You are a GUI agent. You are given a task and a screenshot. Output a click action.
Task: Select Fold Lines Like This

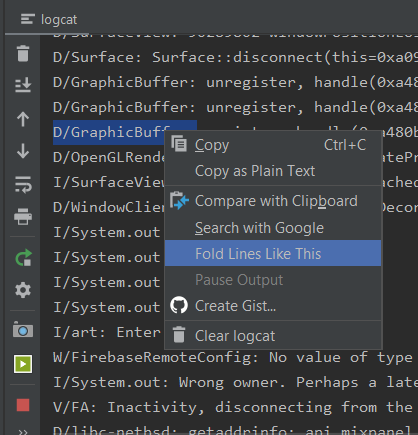coord(273,254)
